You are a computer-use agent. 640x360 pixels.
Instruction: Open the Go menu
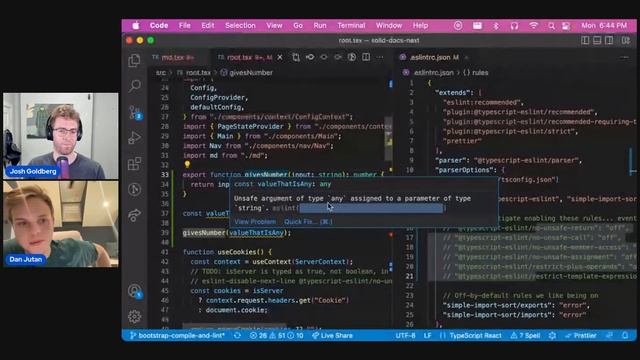(298, 25)
